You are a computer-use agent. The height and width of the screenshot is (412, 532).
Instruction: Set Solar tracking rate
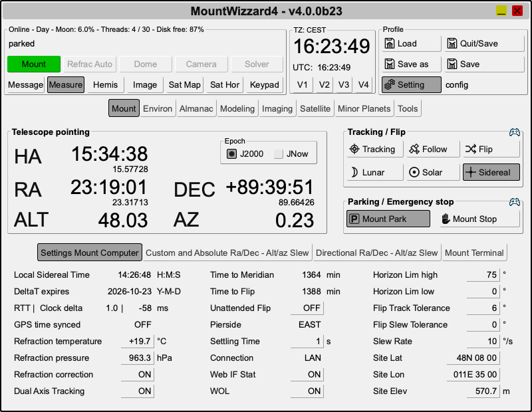pos(433,172)
